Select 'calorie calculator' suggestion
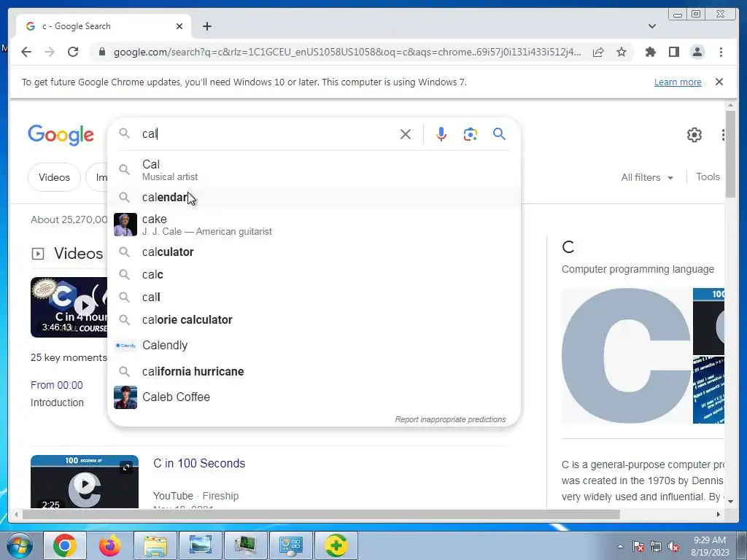This screenshot has height=560, width=747. [314, 320]
